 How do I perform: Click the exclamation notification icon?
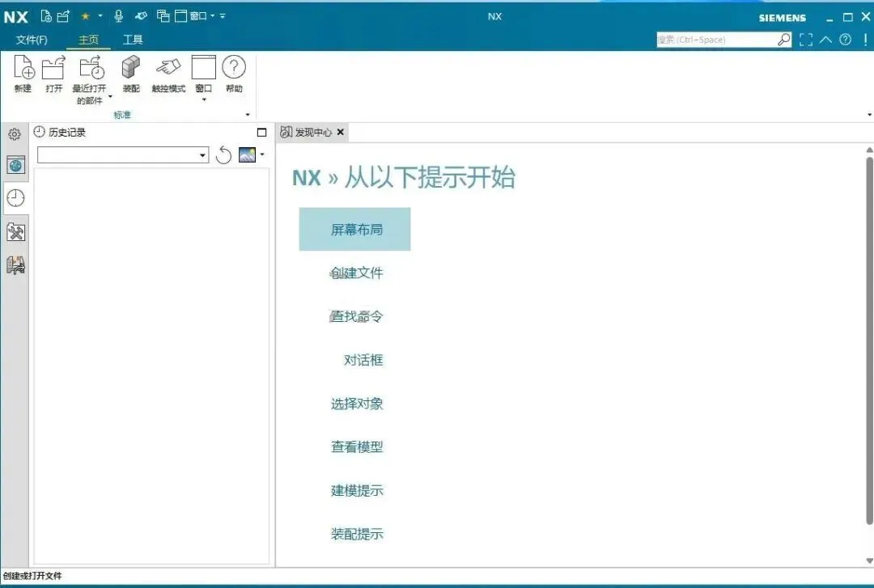pos(865,40)
